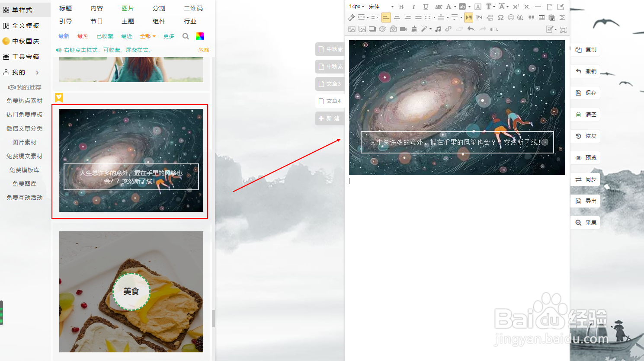Open the 标题 style category
The width and height of the screenshot is (644, 361).
click(x=66, y=8)
